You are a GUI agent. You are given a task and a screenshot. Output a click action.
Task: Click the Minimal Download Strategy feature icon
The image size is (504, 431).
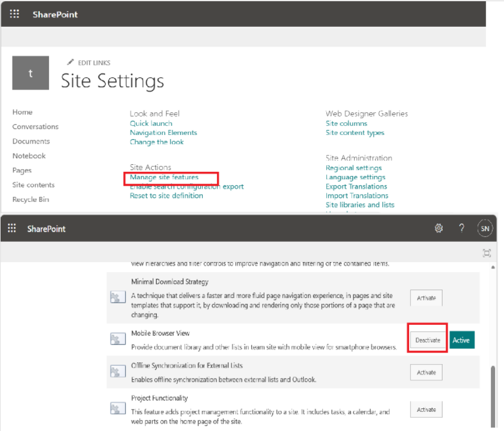point(118,297)
